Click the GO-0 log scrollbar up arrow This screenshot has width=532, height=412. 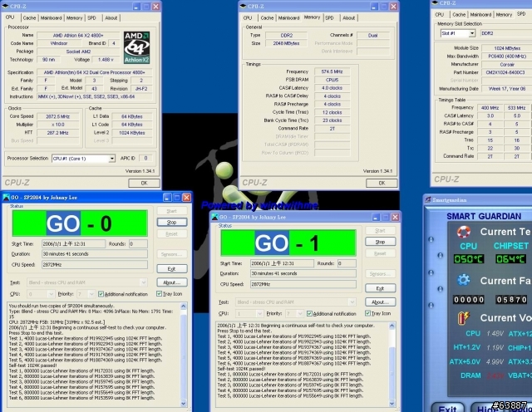[183, 307]
